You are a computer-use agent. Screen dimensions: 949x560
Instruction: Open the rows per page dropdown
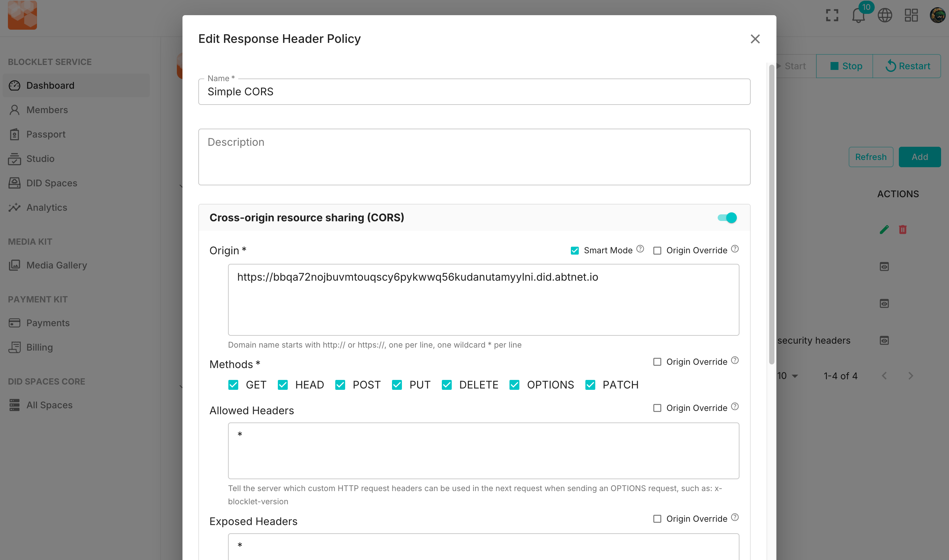787,376
